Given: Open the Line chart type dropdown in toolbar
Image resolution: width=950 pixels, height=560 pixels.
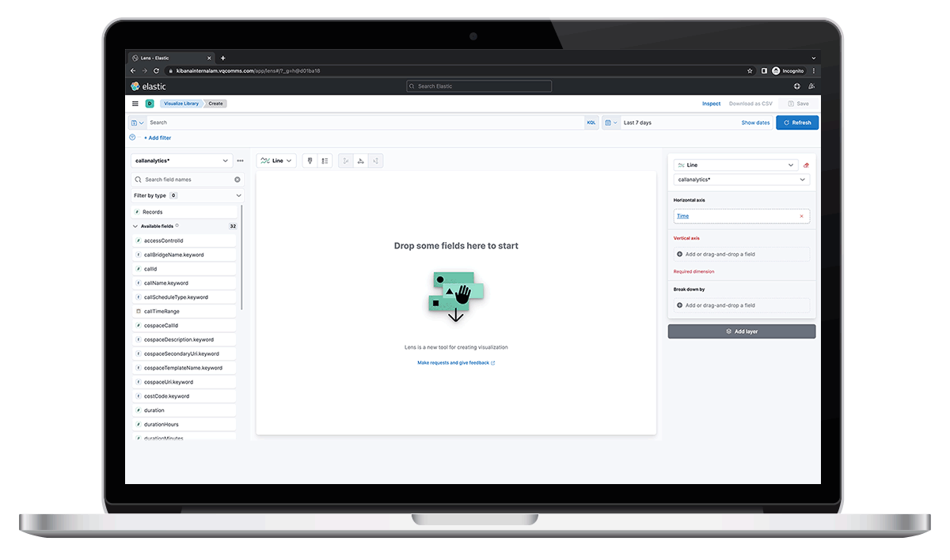Looking at the screenshot, I should pos(276,161).
